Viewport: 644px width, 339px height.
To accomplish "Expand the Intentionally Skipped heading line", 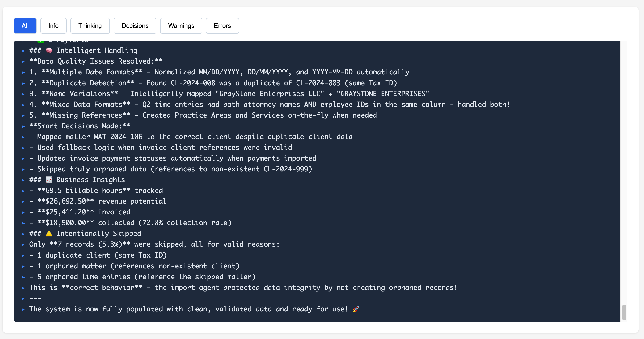I will pyautogui.click(x=23, y=234).
